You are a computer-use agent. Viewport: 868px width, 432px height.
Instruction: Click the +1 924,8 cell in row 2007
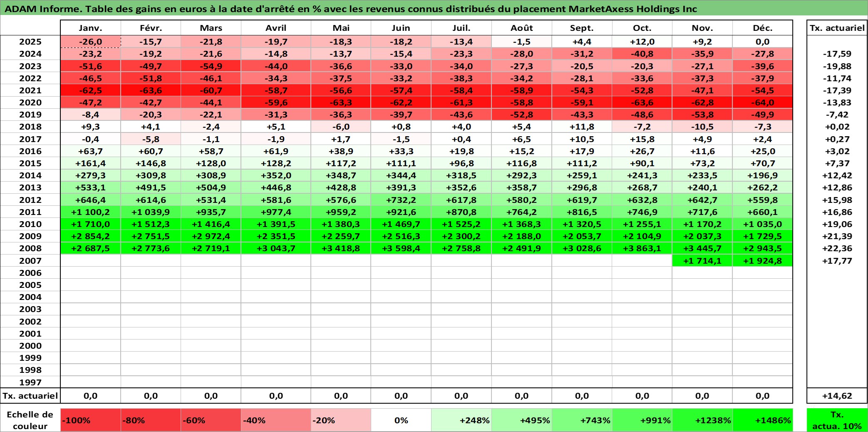(x=762, y=261)
